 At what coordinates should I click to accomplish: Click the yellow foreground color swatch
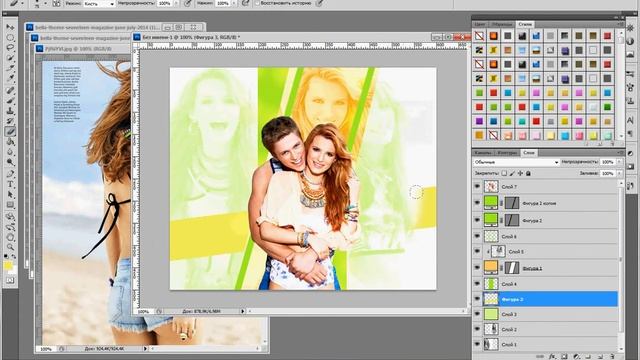coord(8,266)
